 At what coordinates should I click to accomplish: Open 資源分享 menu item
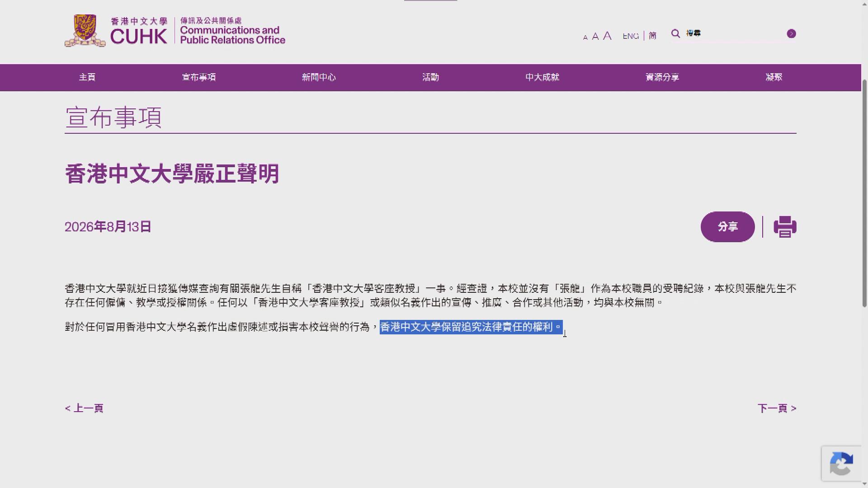[x=662, y=77]
